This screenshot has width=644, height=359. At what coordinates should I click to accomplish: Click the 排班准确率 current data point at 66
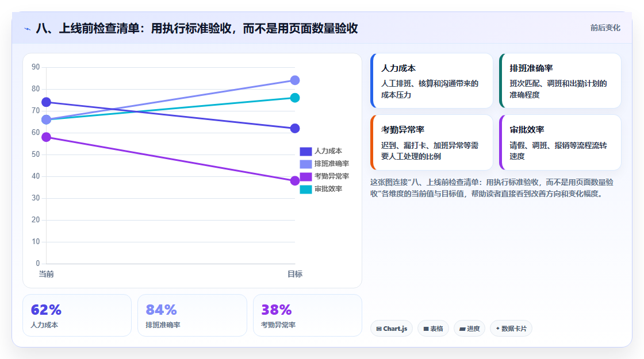click(47, 120)
